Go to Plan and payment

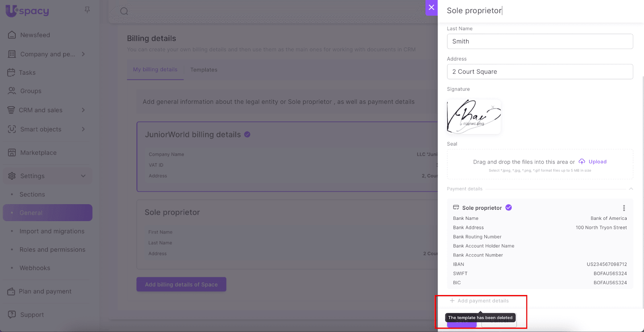coord(45,291)
